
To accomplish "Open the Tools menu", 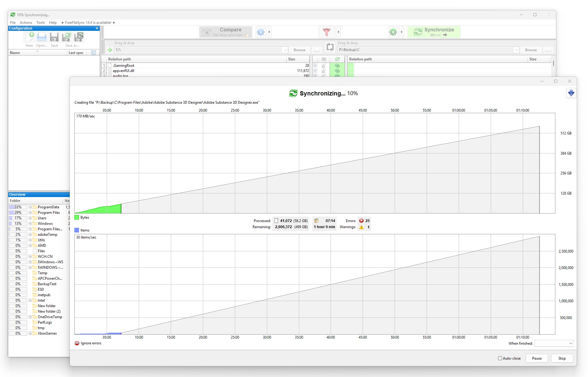I will click(40, 23).
